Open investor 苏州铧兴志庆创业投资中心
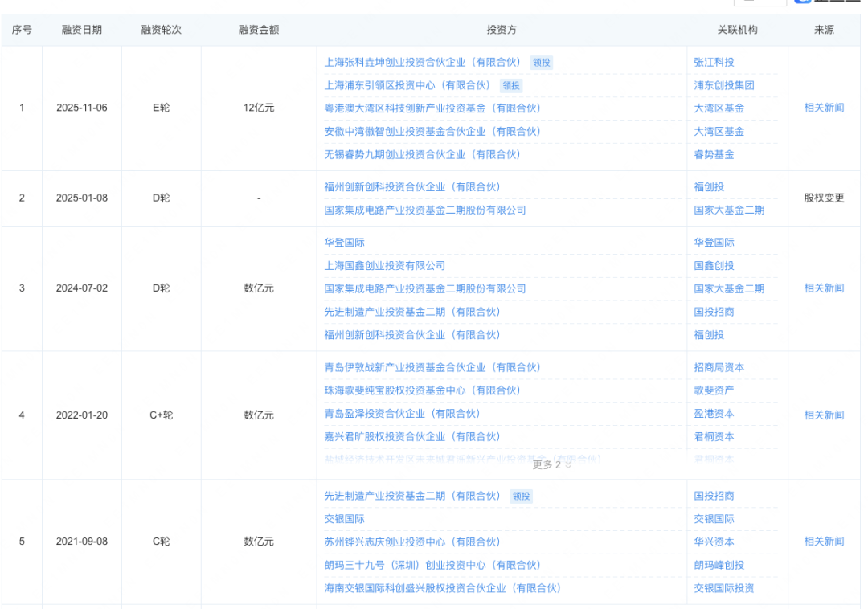868x609 pixels. (x=412, y=542)
